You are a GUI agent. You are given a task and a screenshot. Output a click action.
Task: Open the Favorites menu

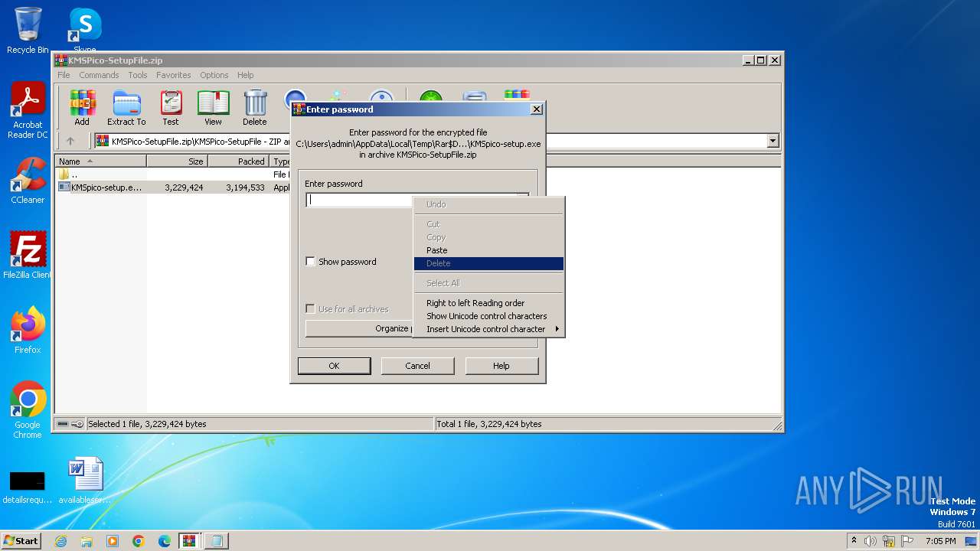click(174, 75)
